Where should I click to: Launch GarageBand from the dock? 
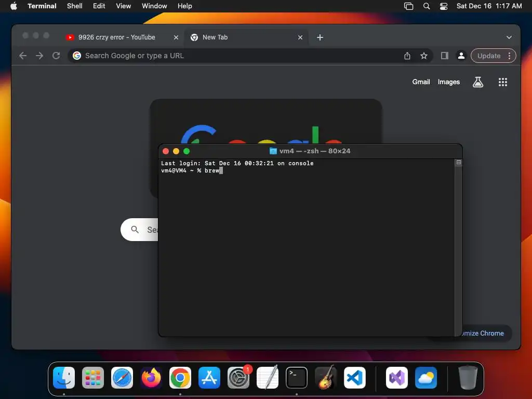[x=326, y=378]
